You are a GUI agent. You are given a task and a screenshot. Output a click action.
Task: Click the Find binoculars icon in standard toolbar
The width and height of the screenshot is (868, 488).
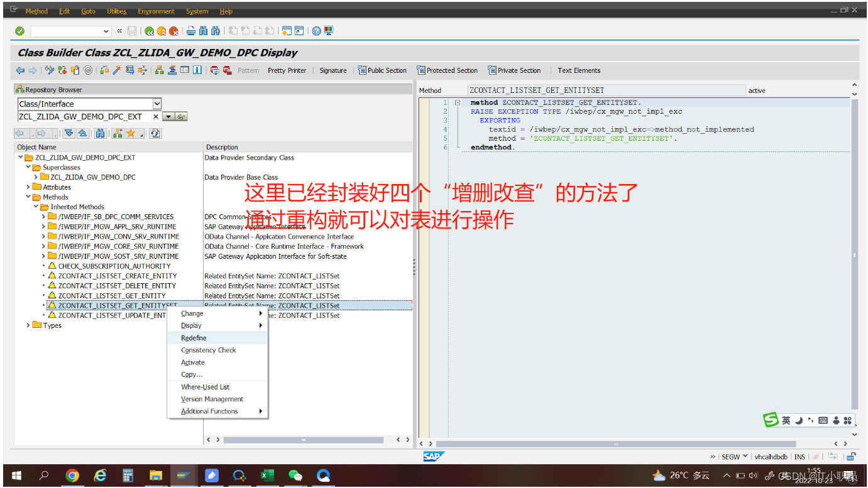point(203,31)
